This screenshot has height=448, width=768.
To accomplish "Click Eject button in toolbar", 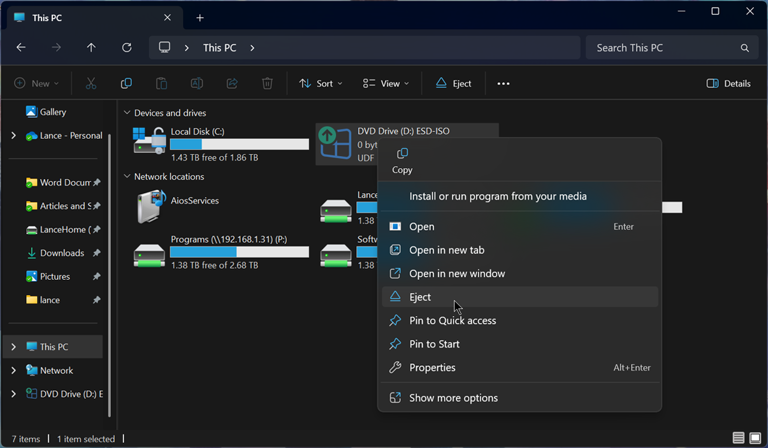I will [x=453, y=83].
